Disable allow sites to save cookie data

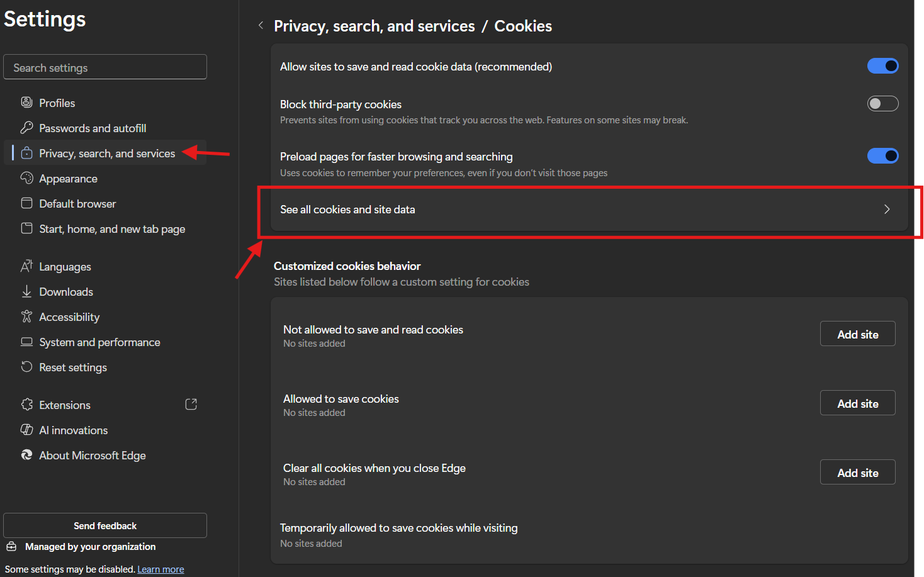[882, 66]
